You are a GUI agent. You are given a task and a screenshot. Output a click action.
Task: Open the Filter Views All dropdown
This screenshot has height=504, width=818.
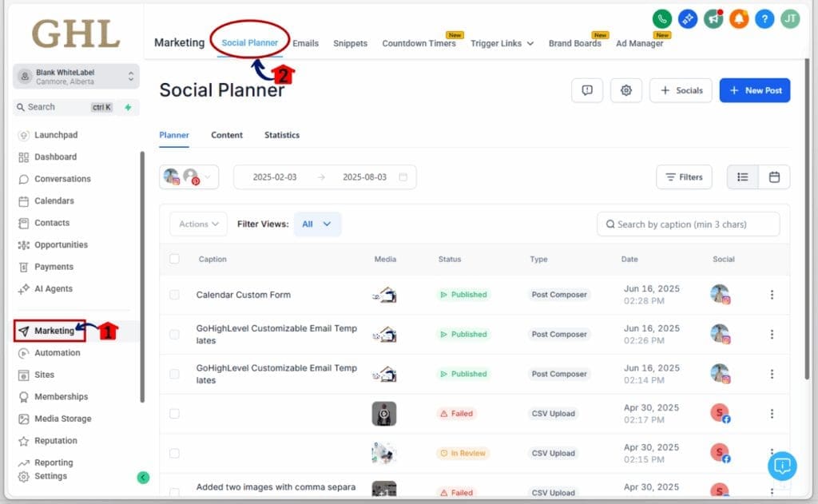[x=317, y=224]
